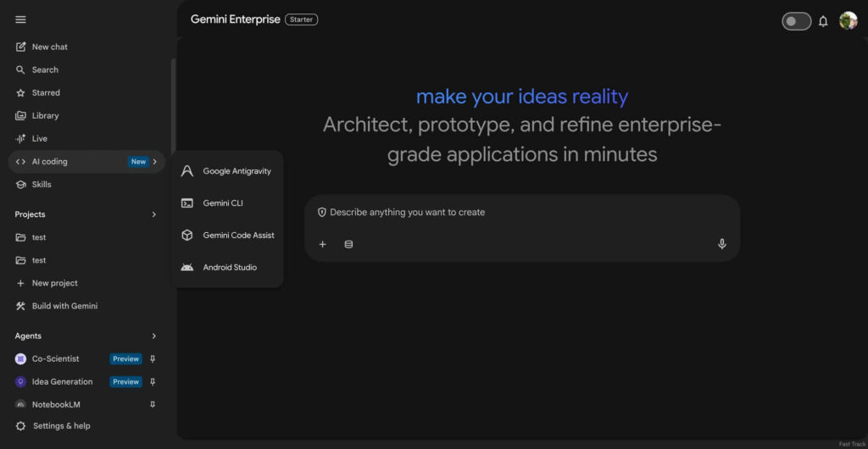This screenshot has width=868, height=449.
Task: Toggle the switch in the top bar
Action: pos(797,21)
